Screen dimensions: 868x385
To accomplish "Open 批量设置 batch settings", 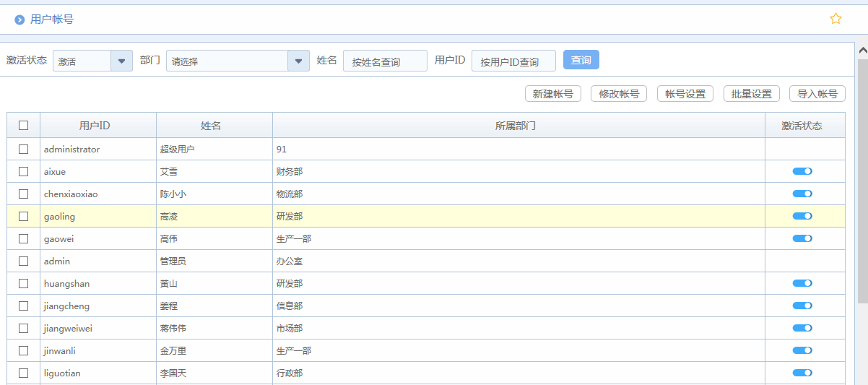I will click(751, 94).
